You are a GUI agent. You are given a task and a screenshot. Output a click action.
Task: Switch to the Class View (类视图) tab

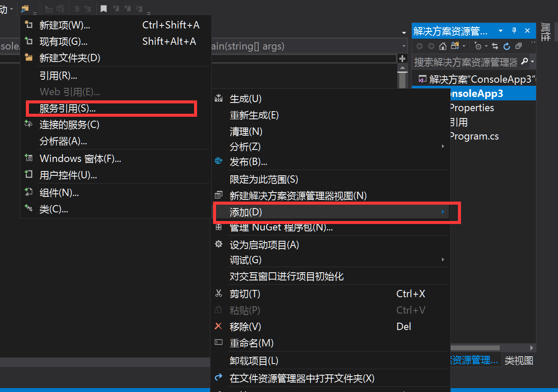(x=519, y=361)
